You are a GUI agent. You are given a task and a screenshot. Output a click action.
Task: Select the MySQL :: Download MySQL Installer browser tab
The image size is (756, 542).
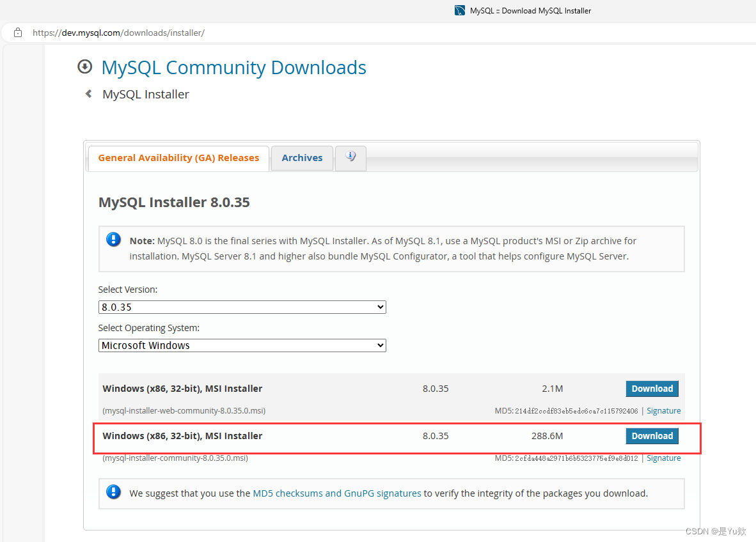523,11
